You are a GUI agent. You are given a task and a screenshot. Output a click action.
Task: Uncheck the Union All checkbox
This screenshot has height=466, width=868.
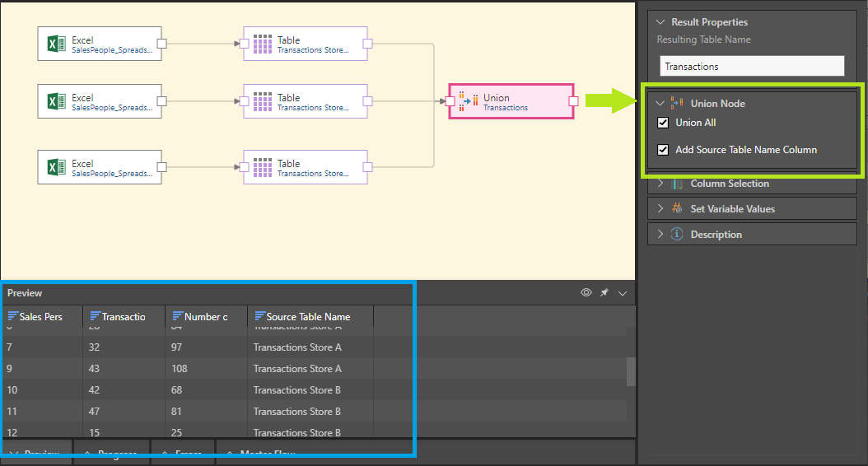pos(663,123)
